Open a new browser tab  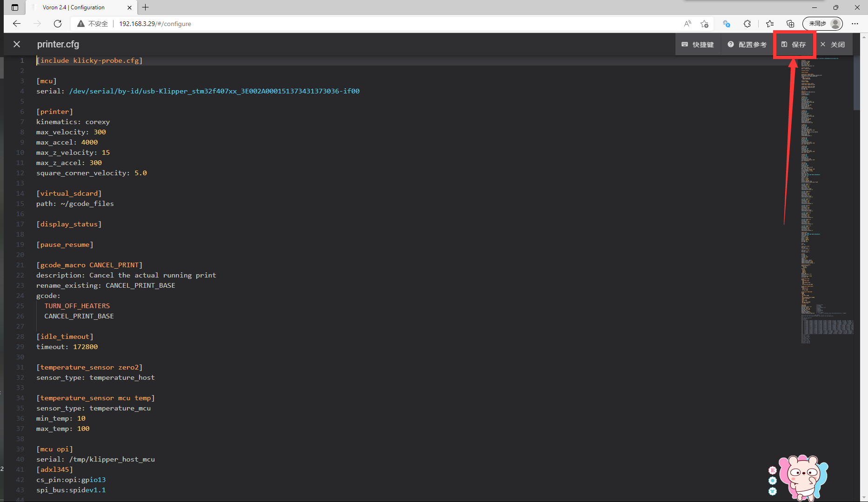click(146, 7)
